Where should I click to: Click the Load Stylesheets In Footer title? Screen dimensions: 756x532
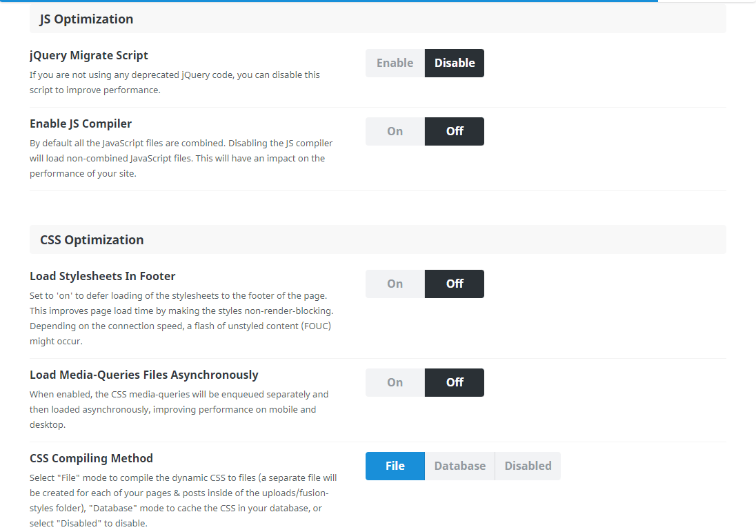[103, 276]
